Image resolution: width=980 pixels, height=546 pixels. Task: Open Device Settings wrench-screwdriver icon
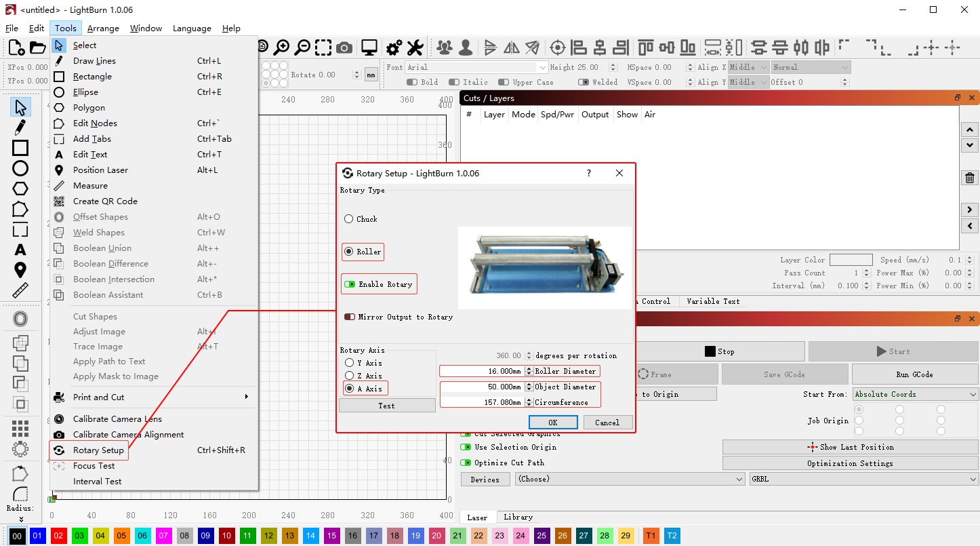[415, 47]
